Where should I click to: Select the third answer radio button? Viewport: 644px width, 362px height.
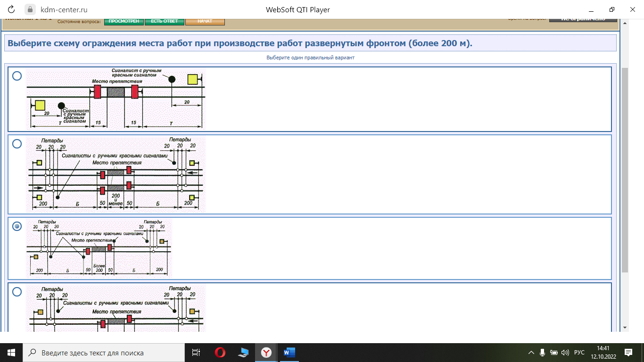pos(17,226)
